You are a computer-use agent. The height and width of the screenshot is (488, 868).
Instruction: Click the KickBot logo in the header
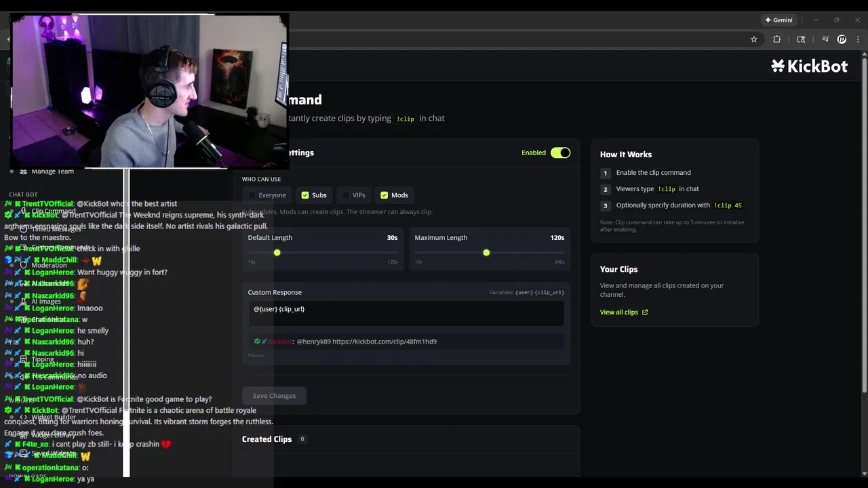click(809, 66)
